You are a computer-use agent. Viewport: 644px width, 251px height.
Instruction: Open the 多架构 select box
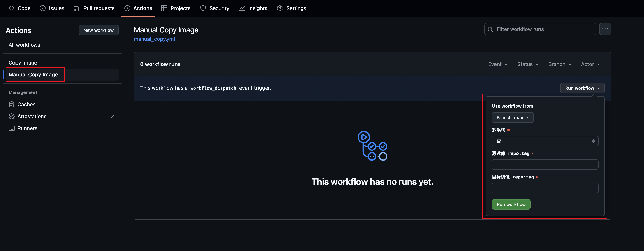545,141
